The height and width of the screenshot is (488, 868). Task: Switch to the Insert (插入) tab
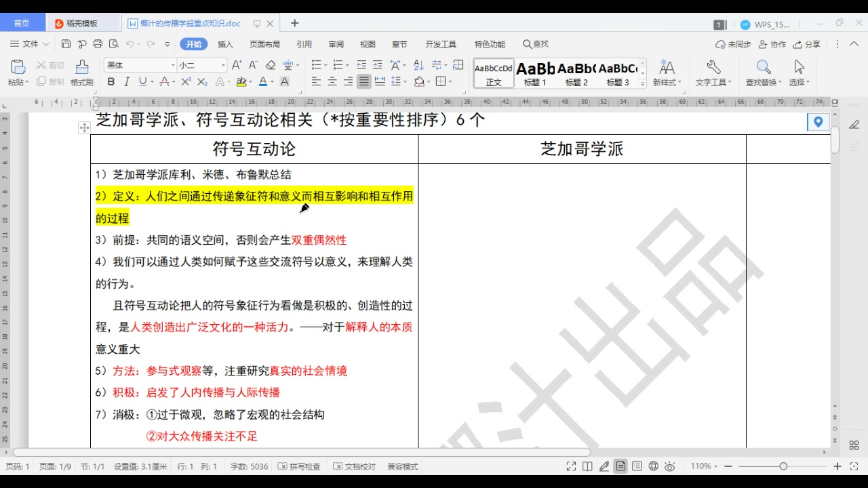click(x=225, y=44)
